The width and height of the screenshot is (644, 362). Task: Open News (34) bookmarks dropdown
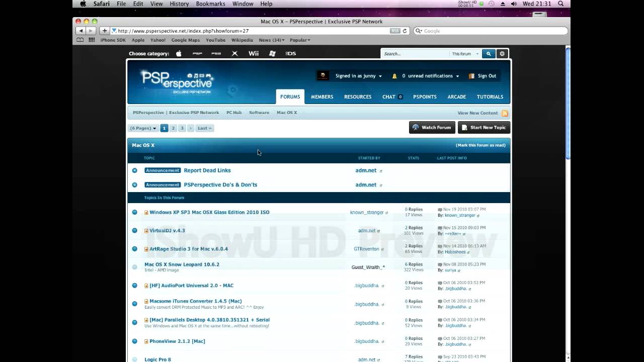point(272,40)
